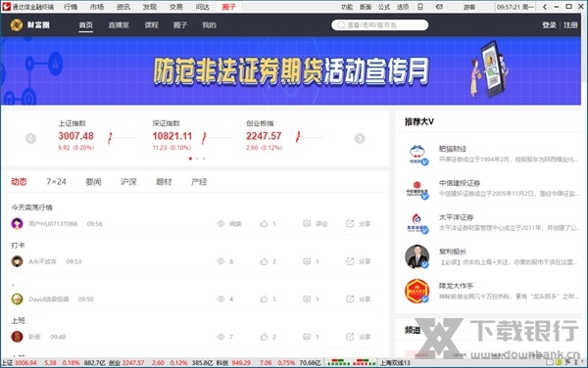Click the search magnifier icon
This screenshot has width=588, height=368.
click(x=341, y=25)
